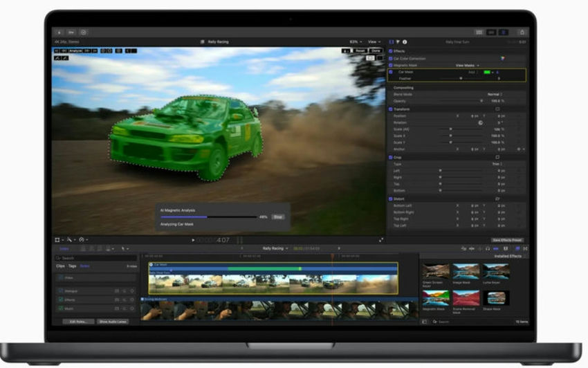Toggle timeline snapping icon
Viewport: 588px width, 368px height.
(x=496, y=249)
